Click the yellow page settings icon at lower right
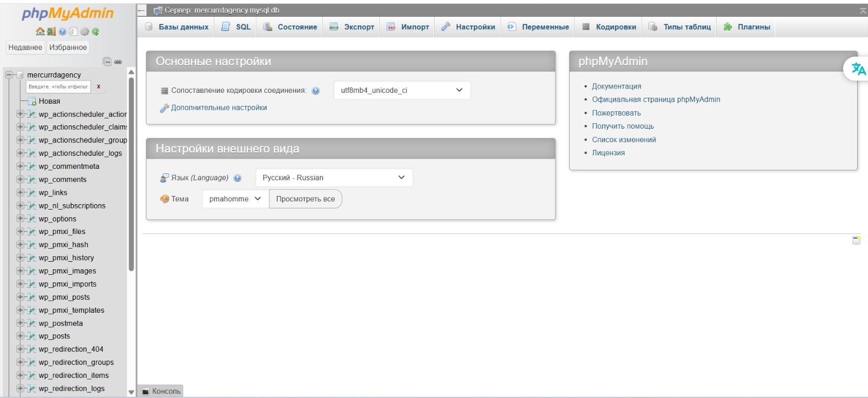 point(856,240)
